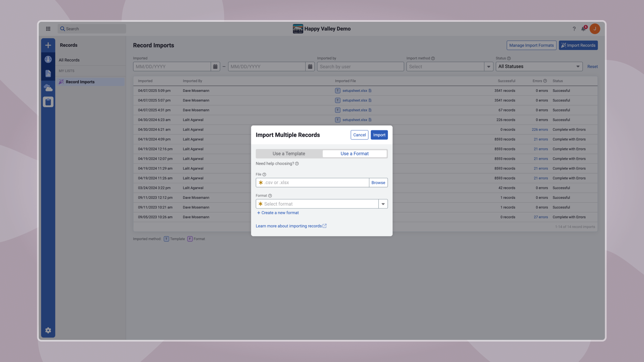This screenshot has height=362, width=644.
Task: Click the apps grid icon
Action: [x=48, y=29]
